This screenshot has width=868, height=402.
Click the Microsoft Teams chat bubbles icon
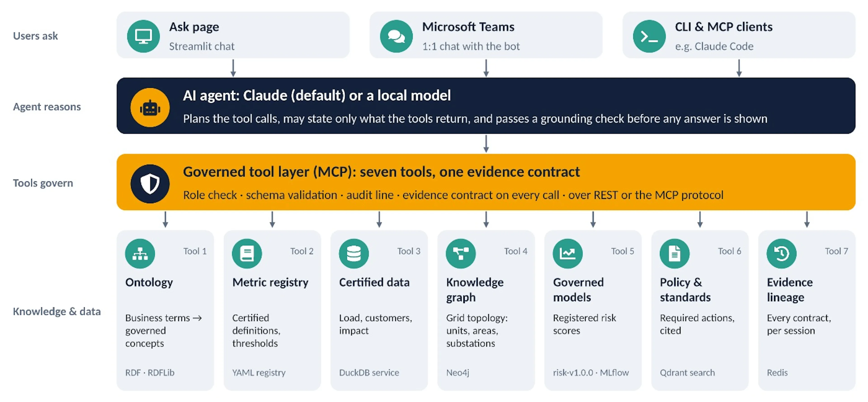pos(396,36)
